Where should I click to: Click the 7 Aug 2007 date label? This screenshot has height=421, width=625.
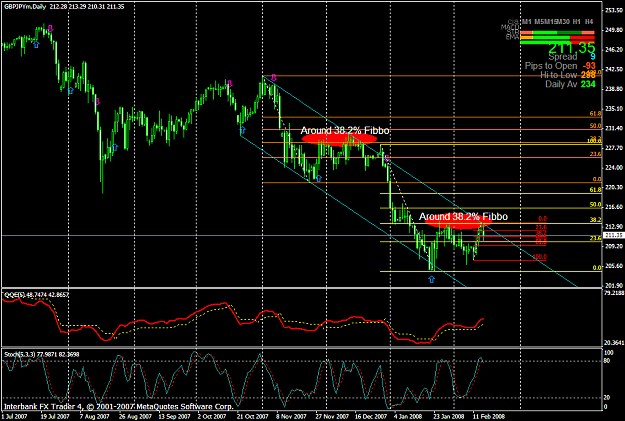(94, 416)
